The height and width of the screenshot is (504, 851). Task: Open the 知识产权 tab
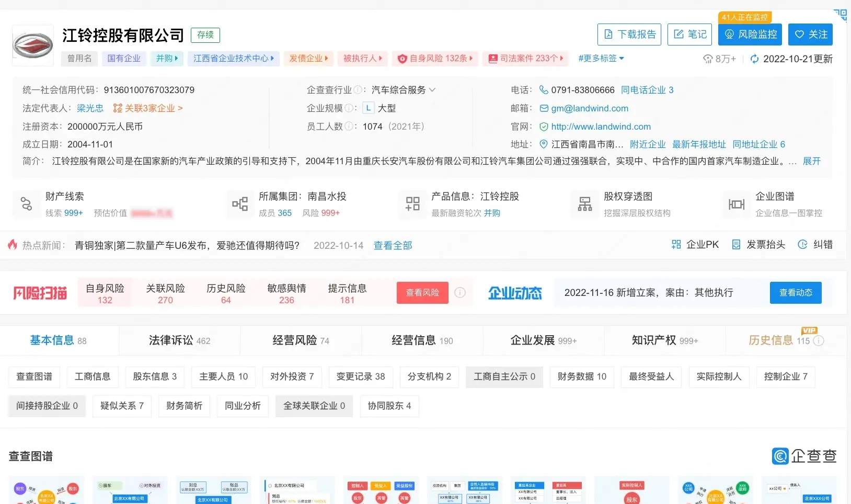664,340
